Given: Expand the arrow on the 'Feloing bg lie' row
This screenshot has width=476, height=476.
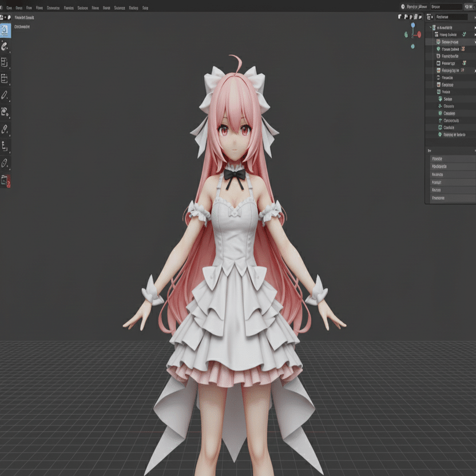Looking at the screenshot, I should point(475,70).
